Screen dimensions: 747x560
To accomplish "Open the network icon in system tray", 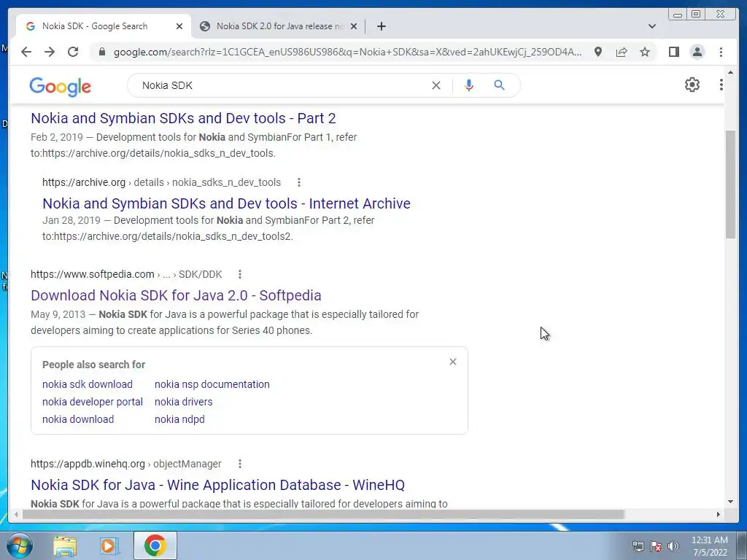I will pyautogui.click(x=638, y=546).
